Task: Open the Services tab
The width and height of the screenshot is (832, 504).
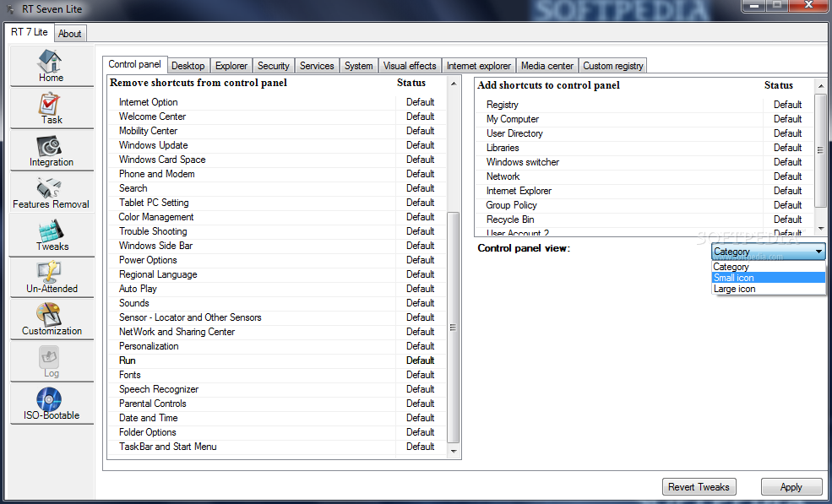Action: coord(317,66)
